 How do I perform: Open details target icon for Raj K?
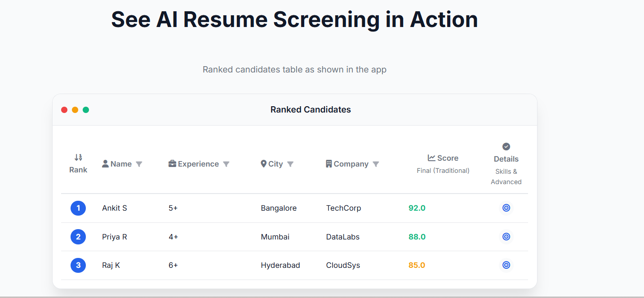tap(506, 265)
